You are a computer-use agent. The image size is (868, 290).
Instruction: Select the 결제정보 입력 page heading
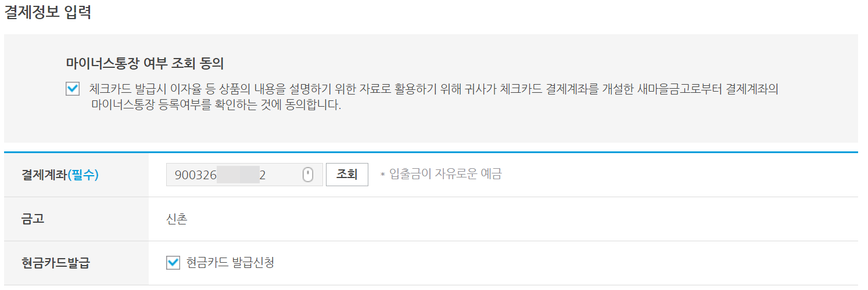pyautogui.click(x=48, y=12)
